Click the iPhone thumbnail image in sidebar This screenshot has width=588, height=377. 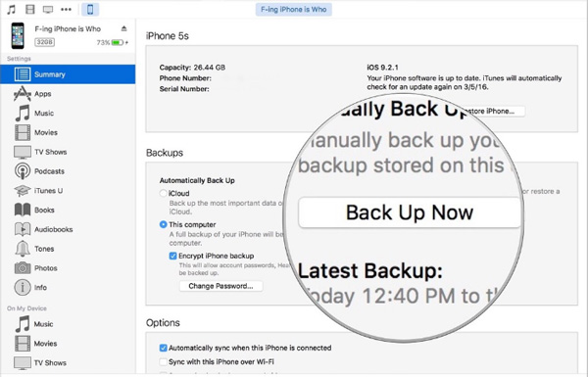[18, 35]
